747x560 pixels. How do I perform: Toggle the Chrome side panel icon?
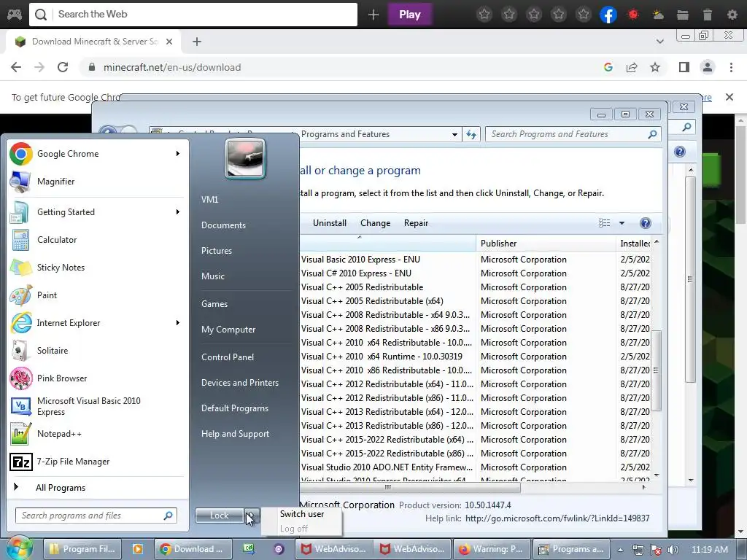click(684, 67)
